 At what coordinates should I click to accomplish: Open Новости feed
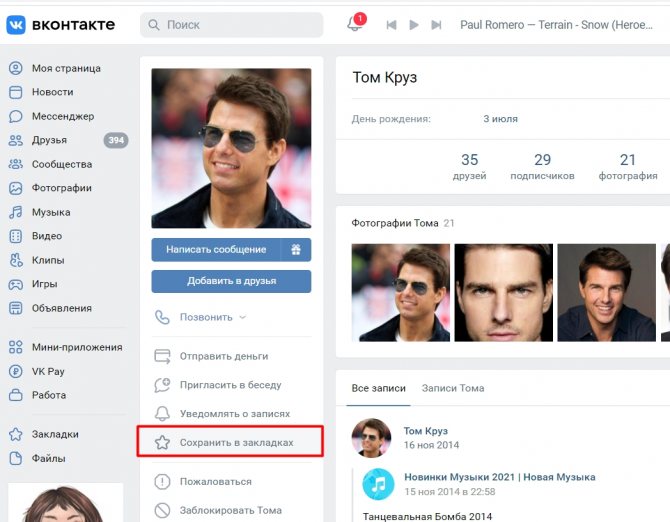tap(53, 92)
